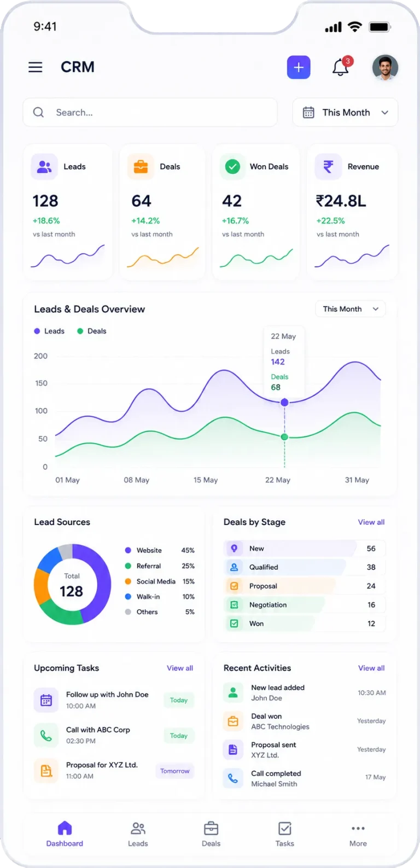420x868 pixels.
Task: Click the Revenue rupee icon
Action: pyautogui.click(x=328, y=167)
